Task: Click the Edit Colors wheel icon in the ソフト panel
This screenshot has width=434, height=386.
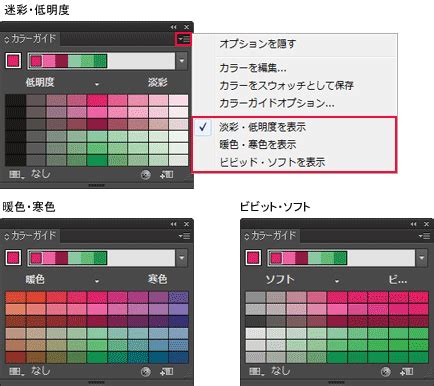Action: (385, 372)
